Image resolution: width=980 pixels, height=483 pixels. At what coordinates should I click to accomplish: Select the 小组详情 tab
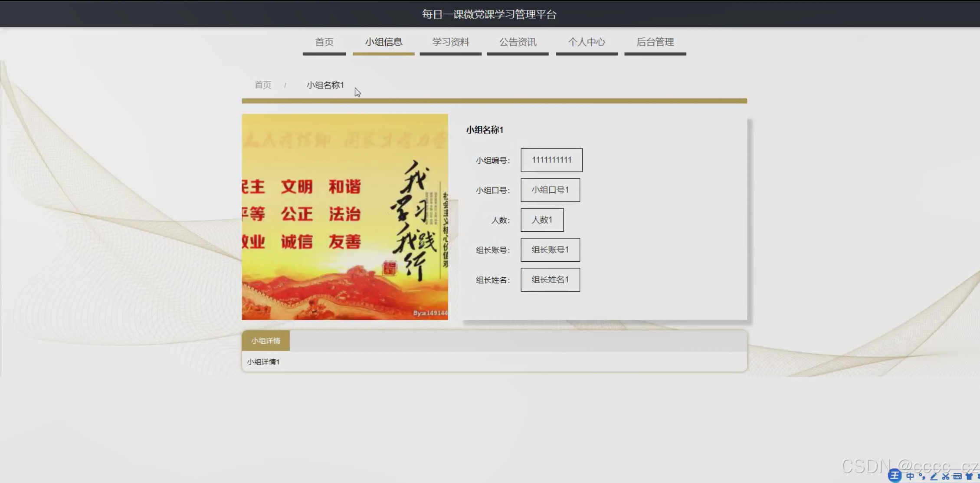(x=265, y=341)
